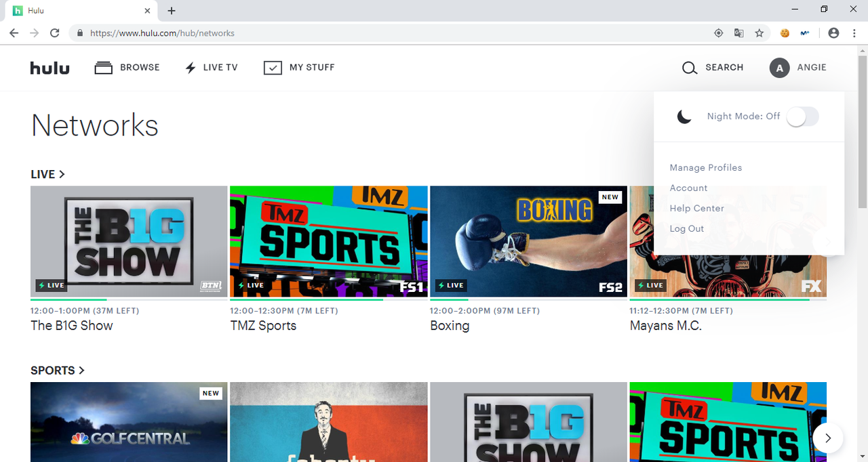The width and height of the screenshot is (868, 462).
Task: Reload the page
Action: pos(54,33)
